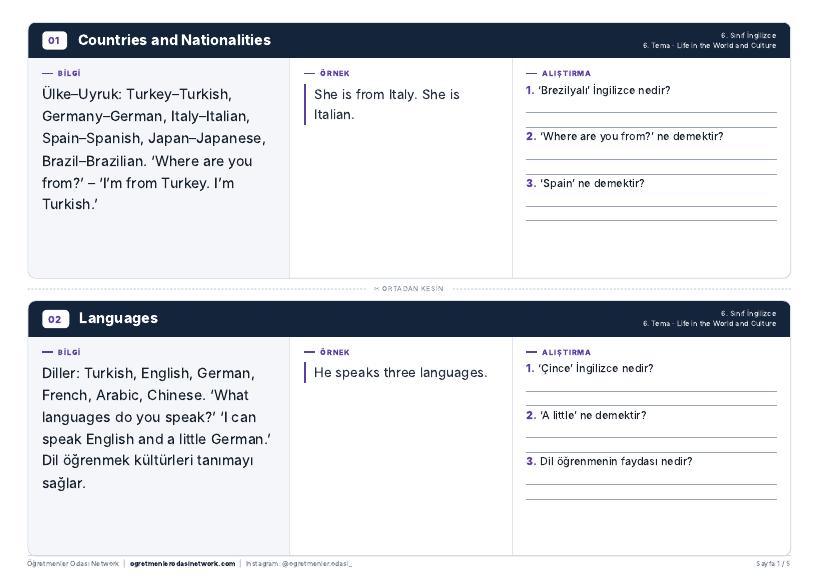Image resolution: width=819 pixels, height=579 pixels.
Task: Click the "6. Tema" line in the Languages card header
Action: [709, 324]
